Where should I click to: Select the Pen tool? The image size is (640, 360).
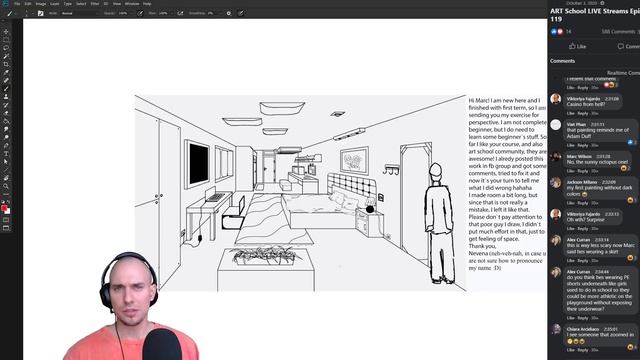point(6,146)
